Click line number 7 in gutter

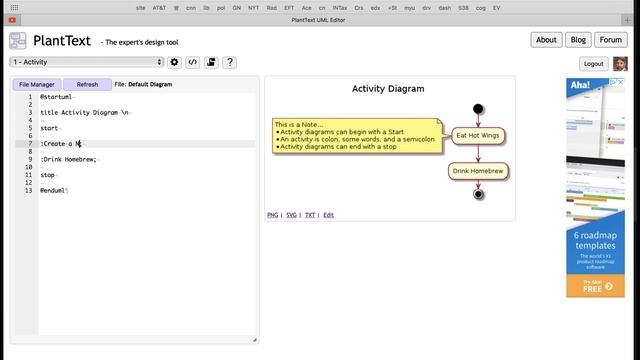tap(30, 144)
